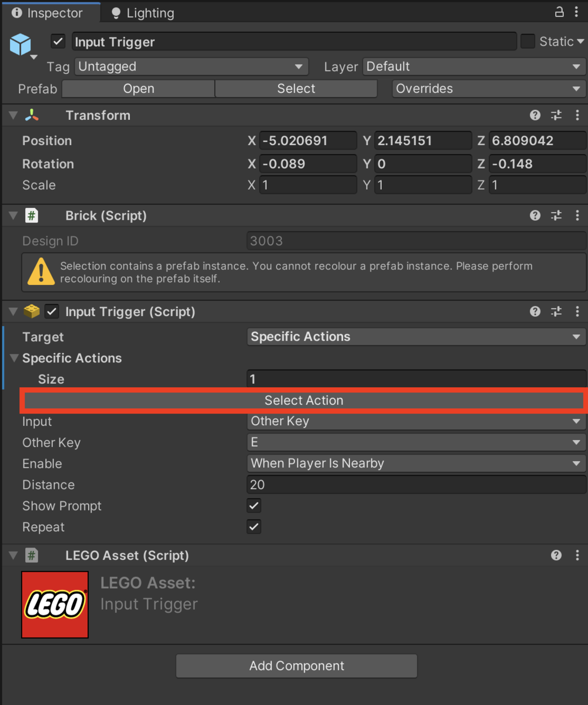
Task: Disable the Input Trigger script checkbox
Action: pos(52,311)
